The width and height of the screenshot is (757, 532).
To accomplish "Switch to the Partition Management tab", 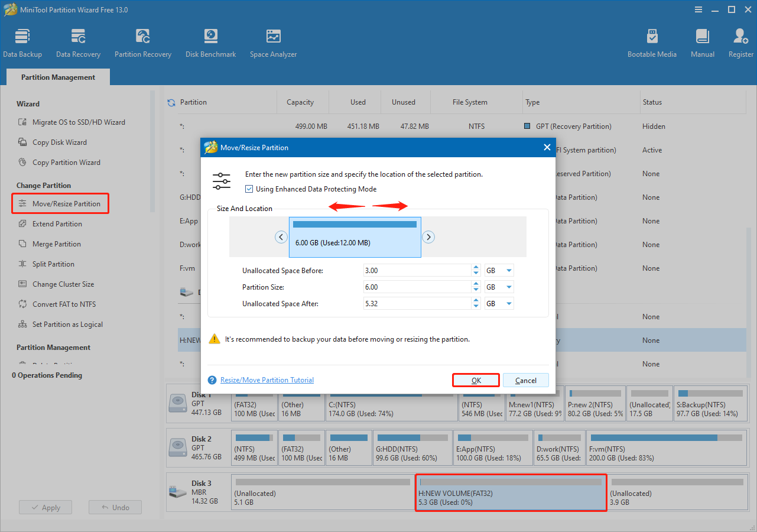I will pos(57,77).
